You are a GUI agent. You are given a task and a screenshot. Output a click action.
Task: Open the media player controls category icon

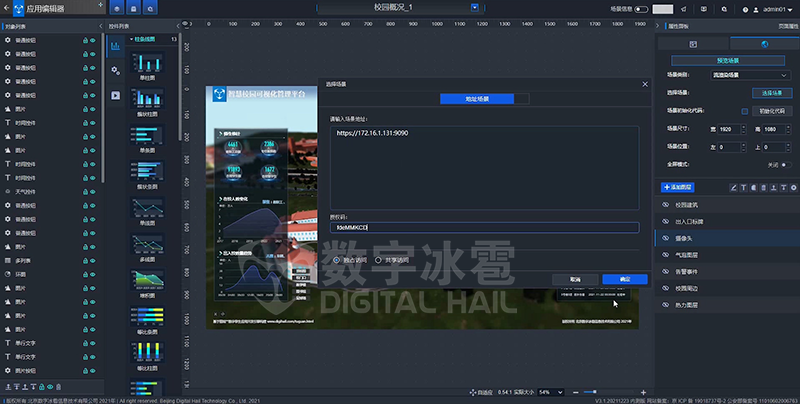[x=116, y=95]
